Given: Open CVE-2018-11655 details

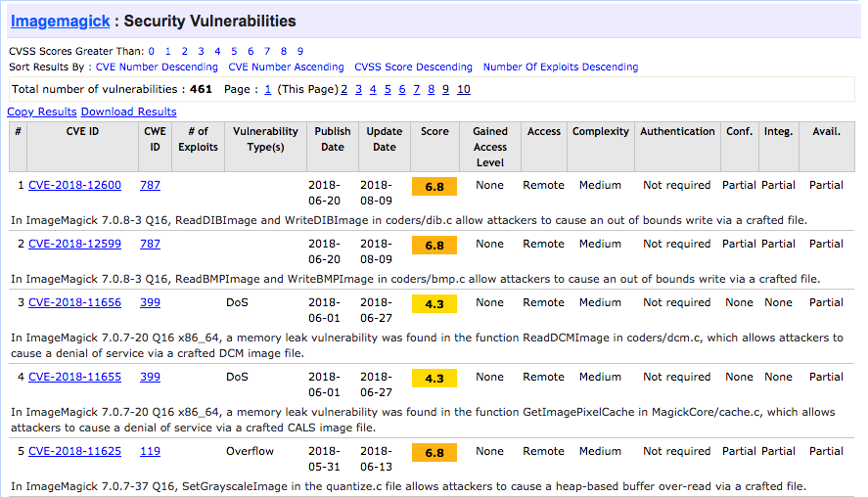Looking at the screenshot, I should coord(74,377).
